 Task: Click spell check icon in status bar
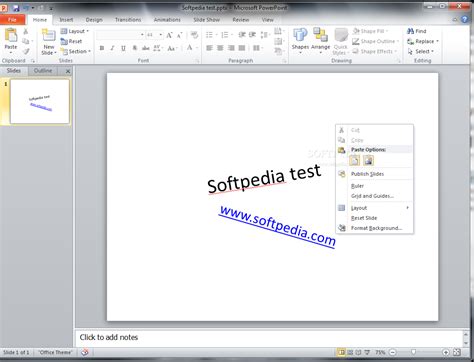(85, 352)
